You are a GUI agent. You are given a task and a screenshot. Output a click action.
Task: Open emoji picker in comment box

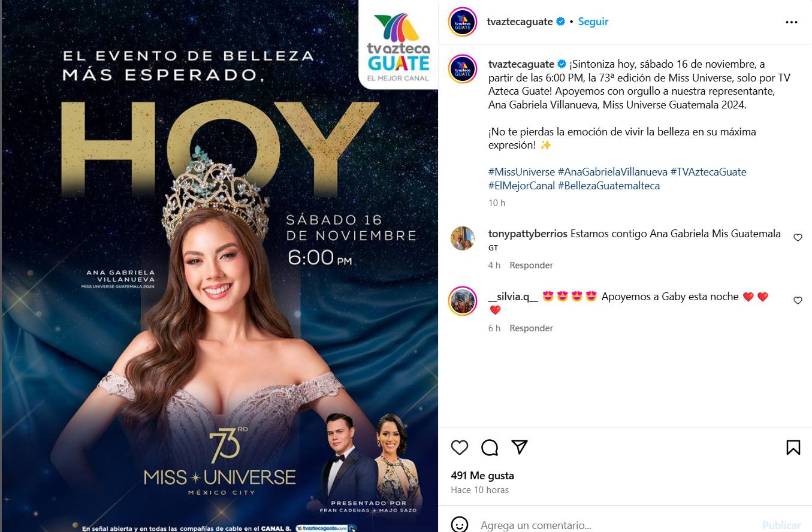click(460, 525)
